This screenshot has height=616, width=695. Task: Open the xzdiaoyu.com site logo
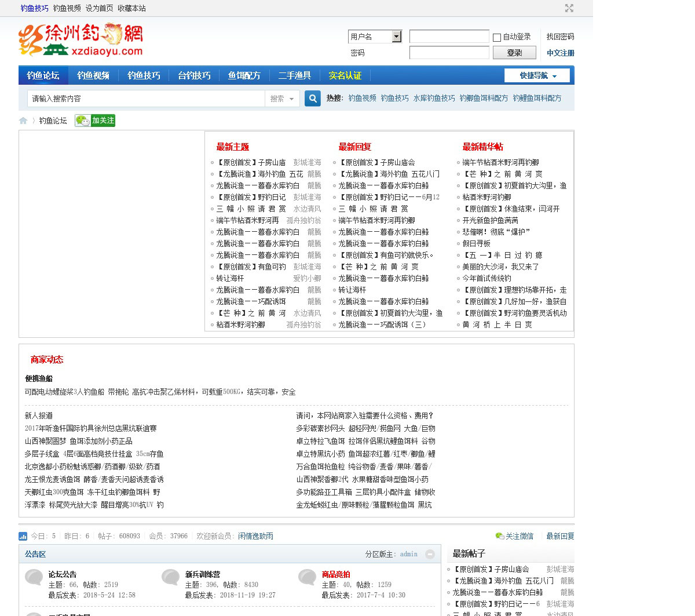(x=81, y=41)
